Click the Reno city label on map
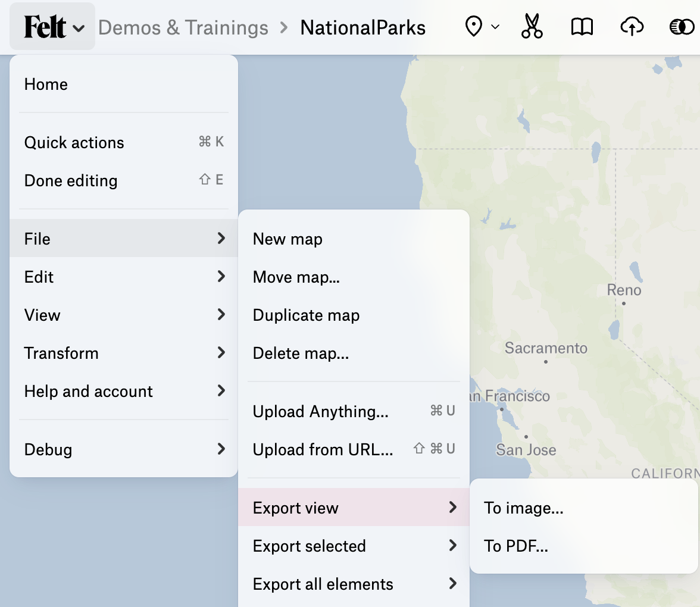This screenshot has height=607, width=700. [624, 290]
